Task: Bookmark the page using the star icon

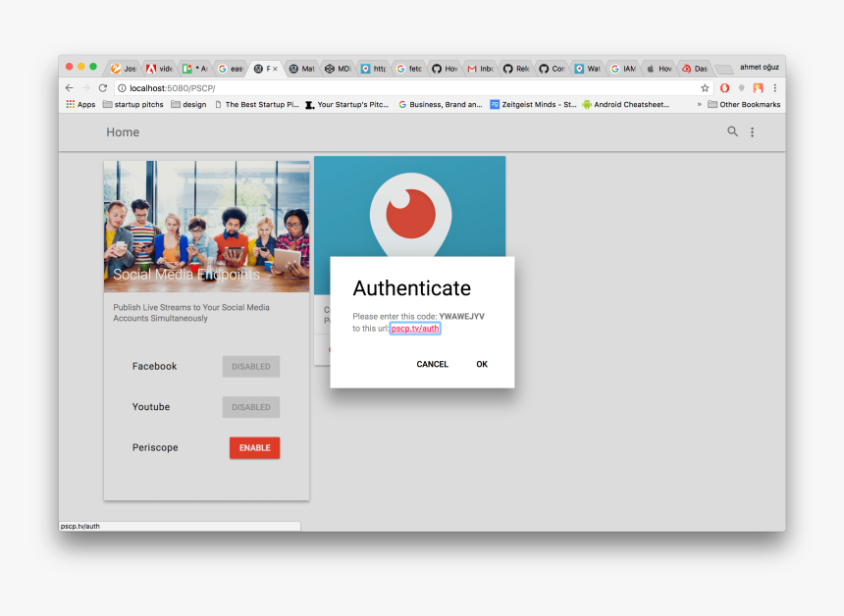Action: (x=704, y=87)
